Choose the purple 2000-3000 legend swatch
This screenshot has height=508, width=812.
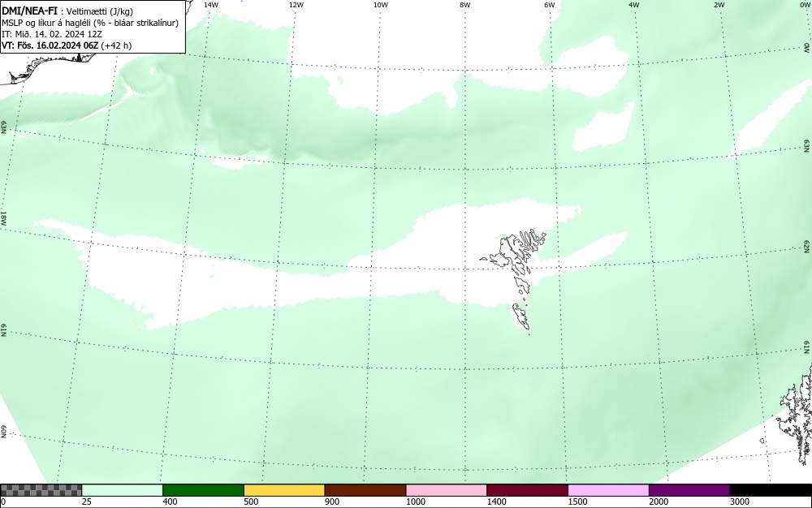point(689,490)
